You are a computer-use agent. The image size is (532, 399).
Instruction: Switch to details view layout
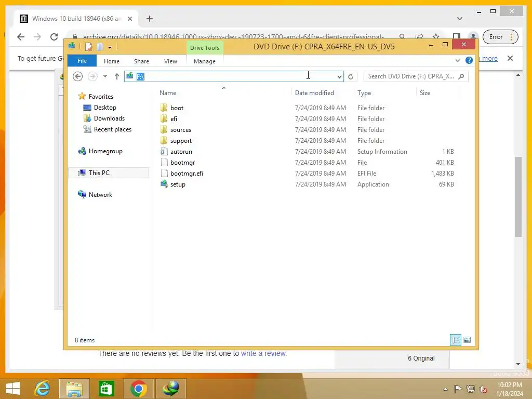coord(456,340)
